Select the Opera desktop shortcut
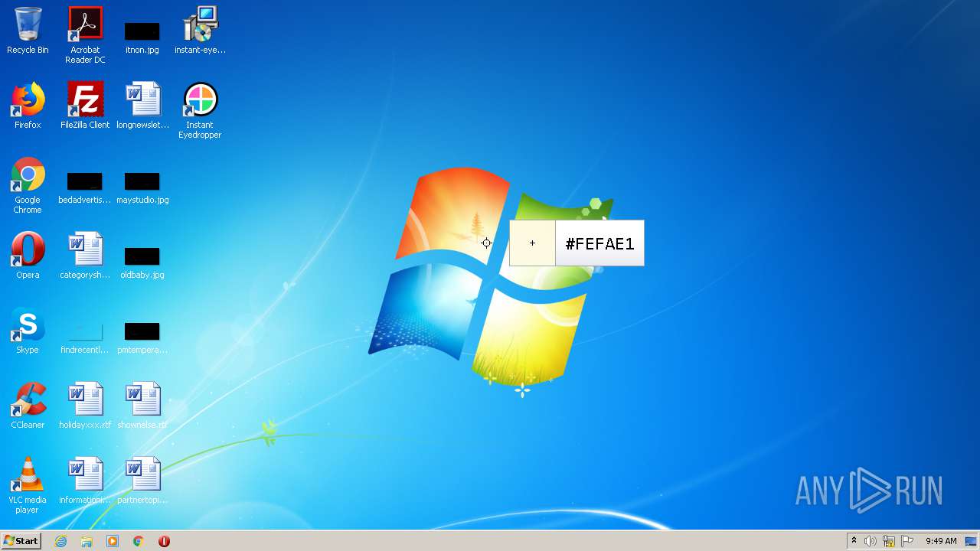Screen dimensions: 980x551 [x=28, y=256]
